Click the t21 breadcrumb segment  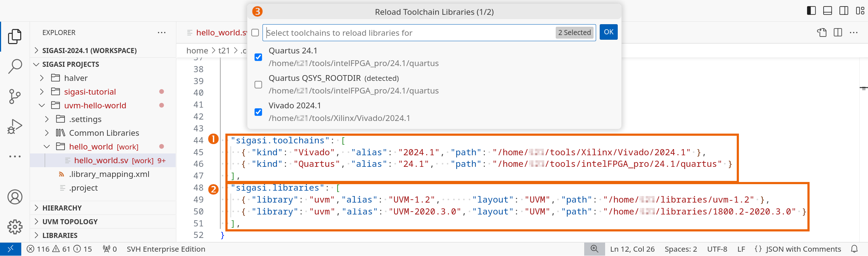pyautogui.click(x=224, y=51)
